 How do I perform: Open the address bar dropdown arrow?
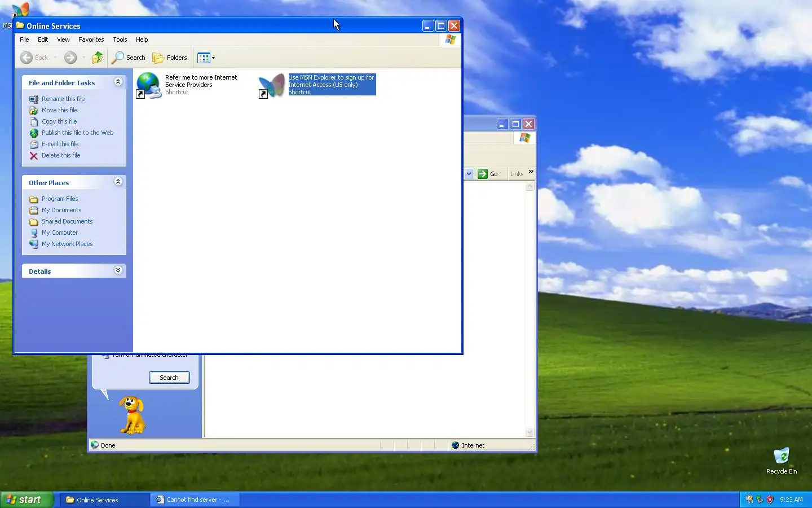tap(469, 174)
